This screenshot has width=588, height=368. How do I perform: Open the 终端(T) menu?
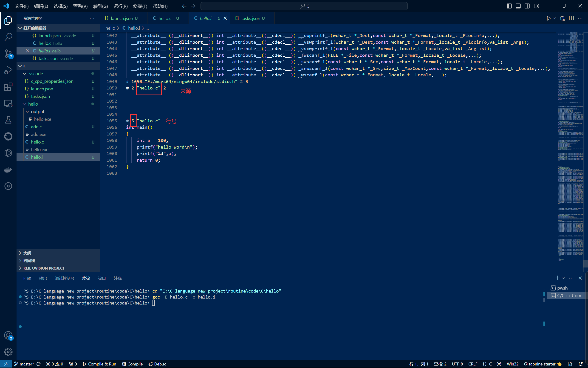pos(140,6)
